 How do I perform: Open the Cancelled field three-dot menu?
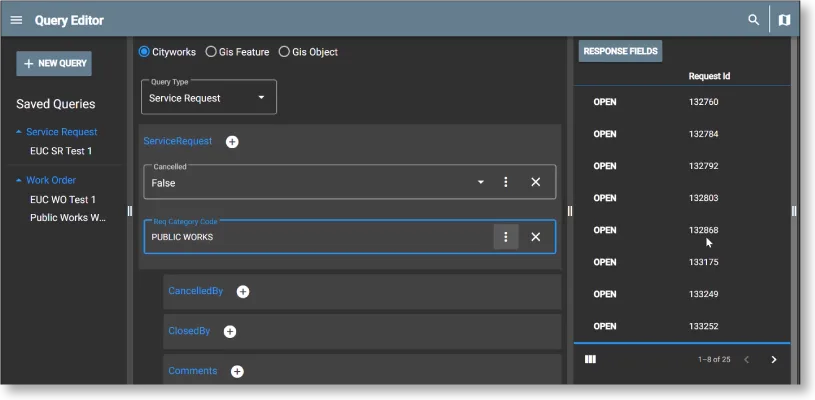(506, 182)
